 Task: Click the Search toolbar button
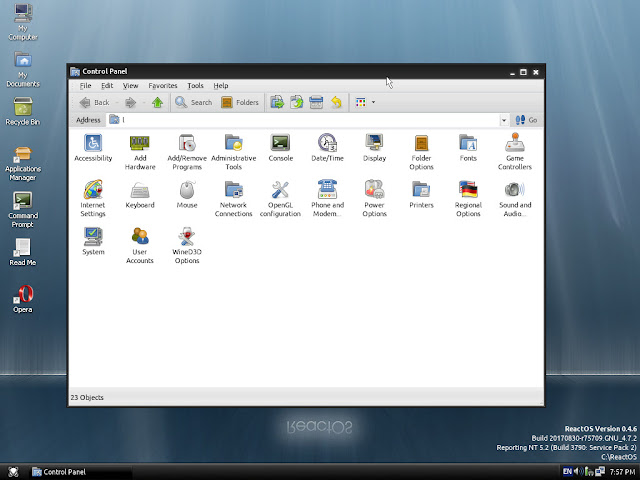point(193,102)
